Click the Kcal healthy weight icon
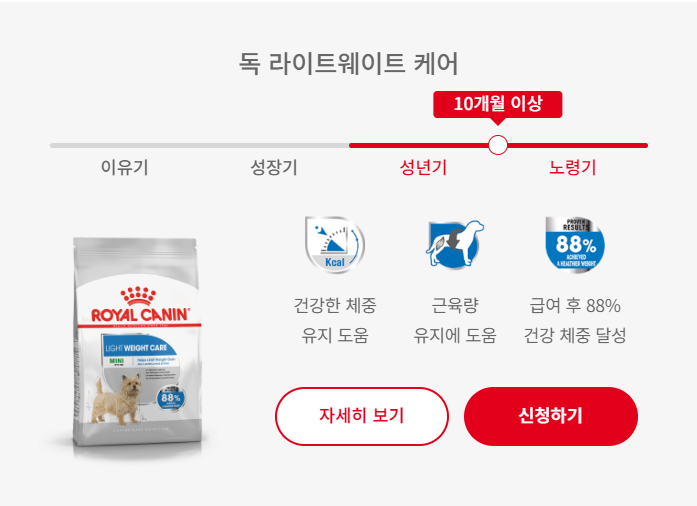The image size is (697, 506). click(x=335, y=245)
